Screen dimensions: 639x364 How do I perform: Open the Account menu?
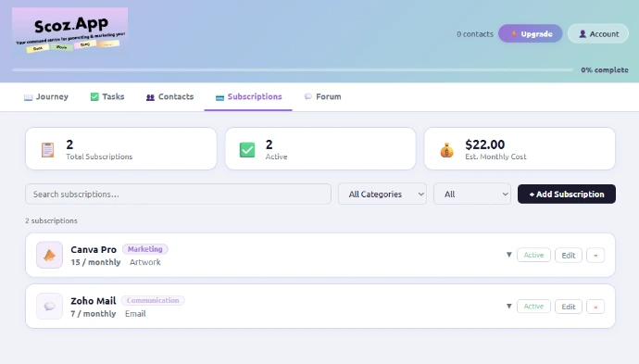point(598,34)
